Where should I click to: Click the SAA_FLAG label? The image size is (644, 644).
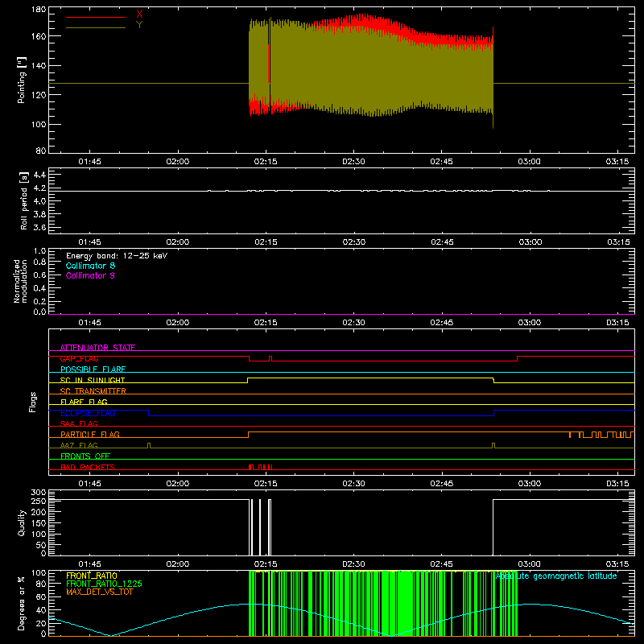click(x=79, y=423)
